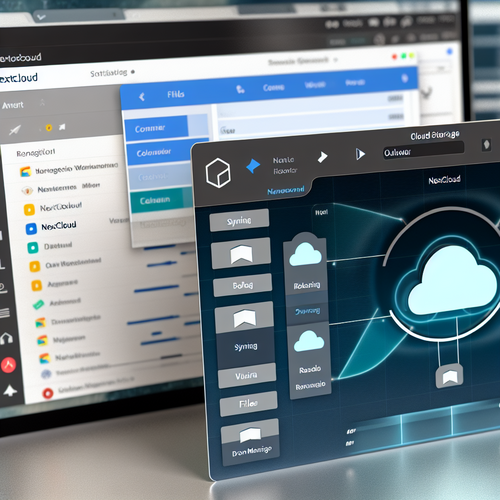Click the Synine button in the dark panel
Viewport: 500px width, 500px height.
239,220
